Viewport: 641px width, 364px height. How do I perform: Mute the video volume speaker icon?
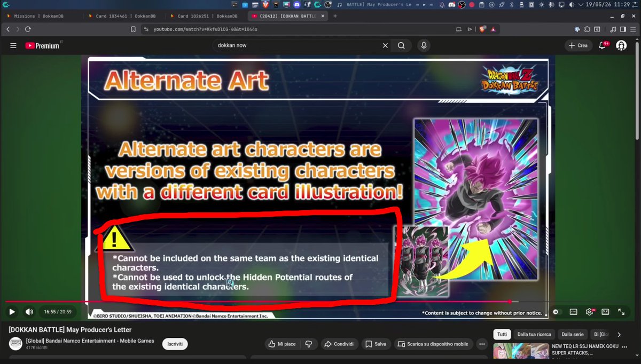[x=29, y=312]
